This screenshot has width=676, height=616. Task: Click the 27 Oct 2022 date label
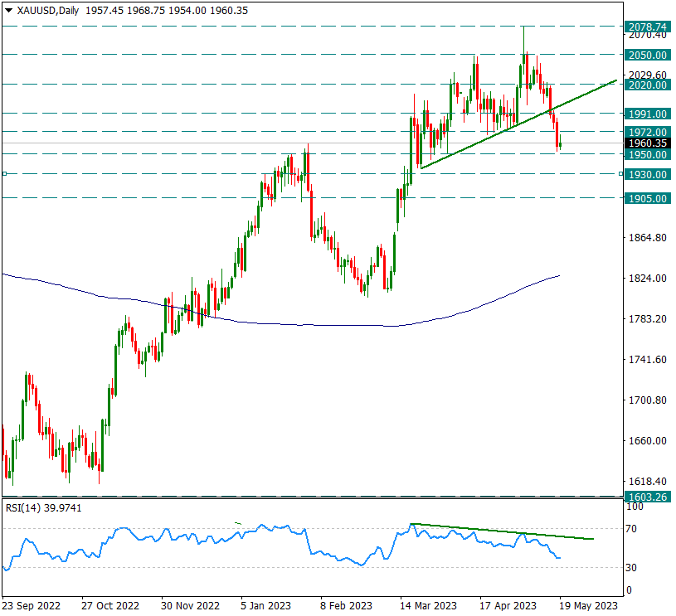pos(110,606)
